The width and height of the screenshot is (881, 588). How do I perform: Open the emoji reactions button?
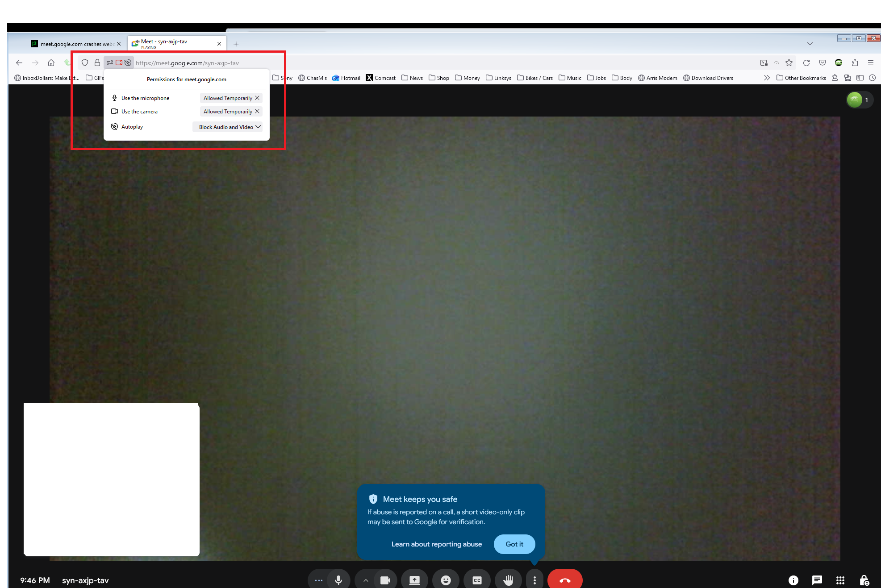click(446, 580)
